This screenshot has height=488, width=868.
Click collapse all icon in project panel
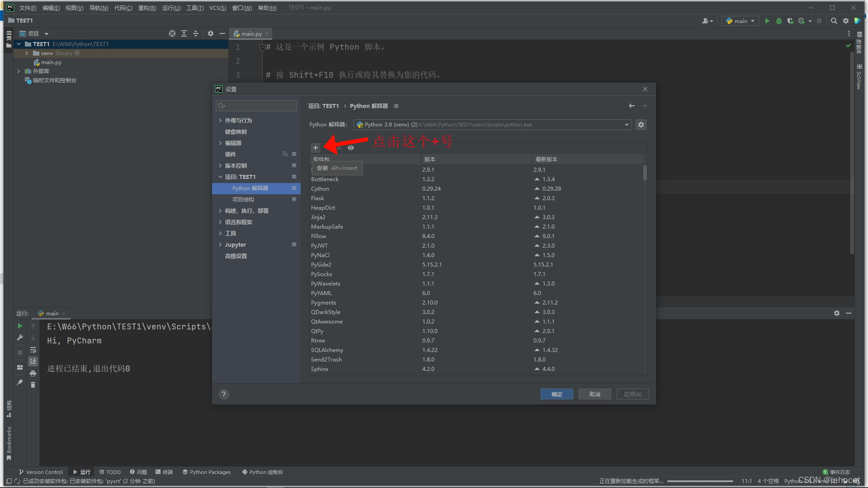click(196, 33)
